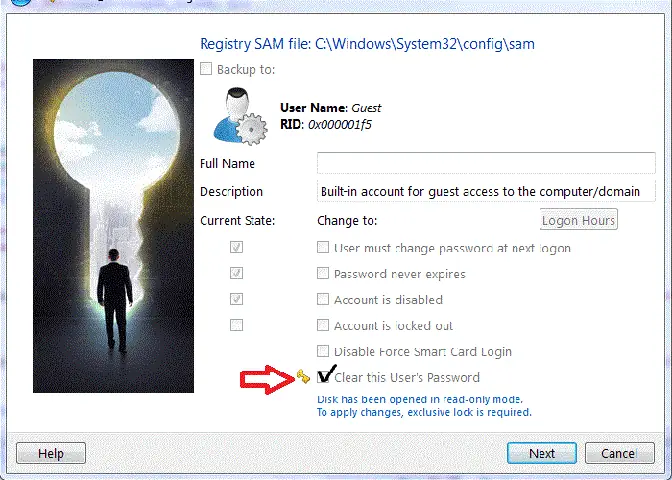Screen dimensions: 672x480
Task: Open Help for this dialog
Action: [x=51, y=453]
